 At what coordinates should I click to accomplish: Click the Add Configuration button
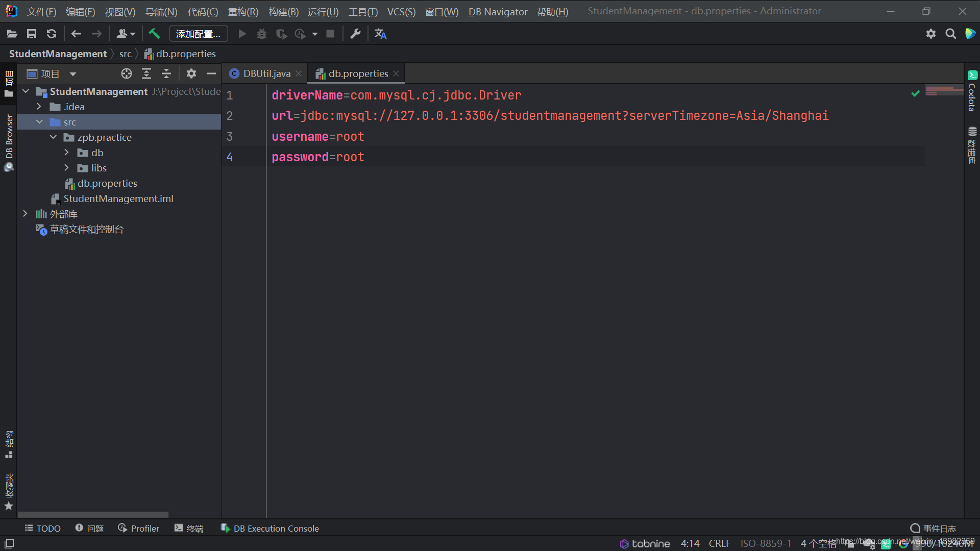(x=198, y=34)
